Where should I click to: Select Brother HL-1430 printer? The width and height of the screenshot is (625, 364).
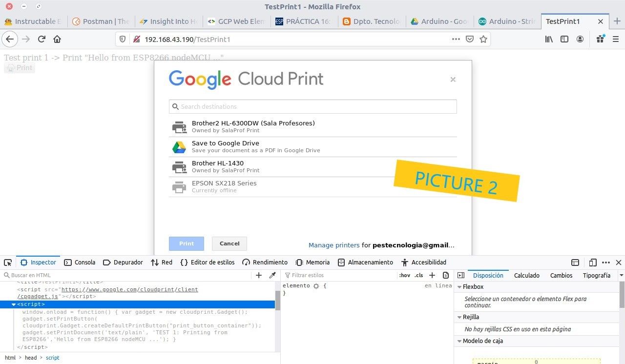click(313, 167)
